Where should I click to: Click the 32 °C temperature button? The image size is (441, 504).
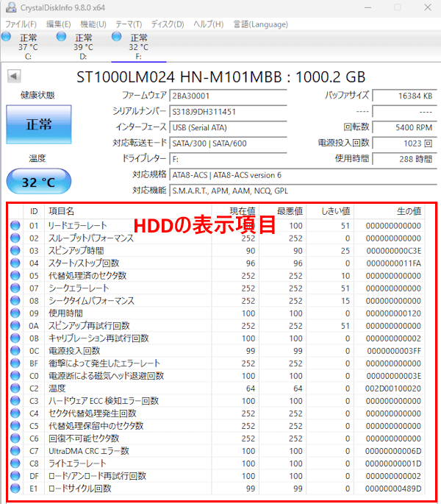pos(39,182)
